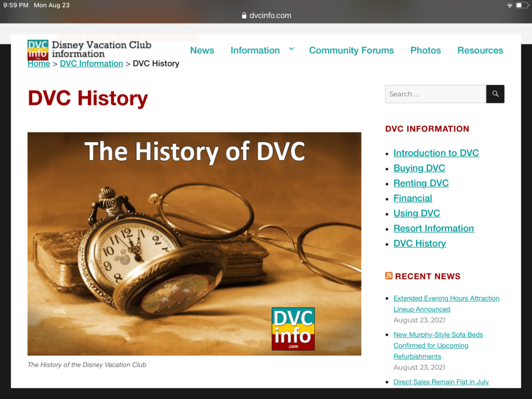532x399 pixels.
Task: Open the Renting DVC sidebar link
Action: coord(421,183)
